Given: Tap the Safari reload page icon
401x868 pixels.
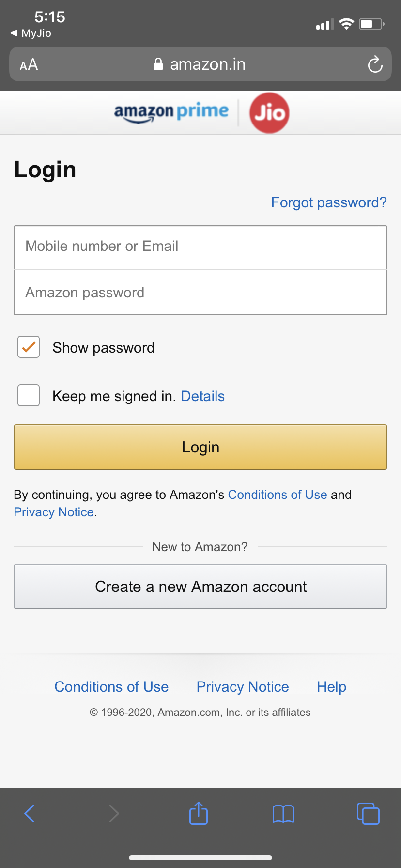Looking at the screenshot, I should (x=375, y=64).
